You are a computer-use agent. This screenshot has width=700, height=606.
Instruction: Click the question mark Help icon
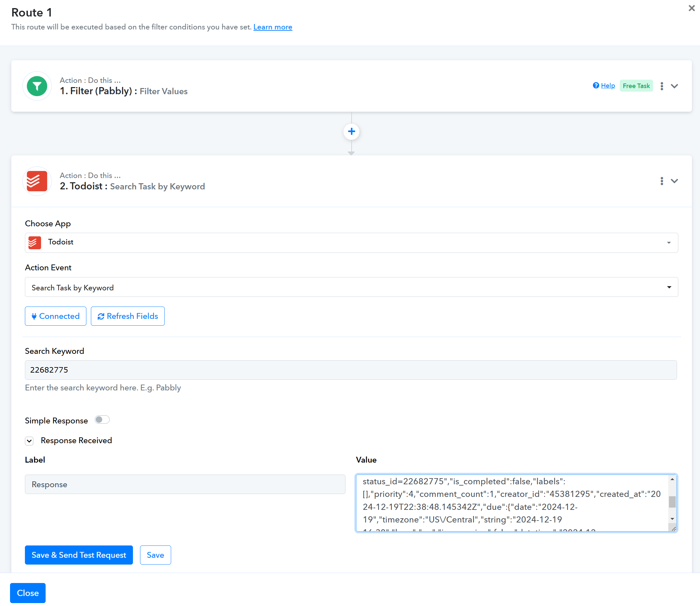596,85
